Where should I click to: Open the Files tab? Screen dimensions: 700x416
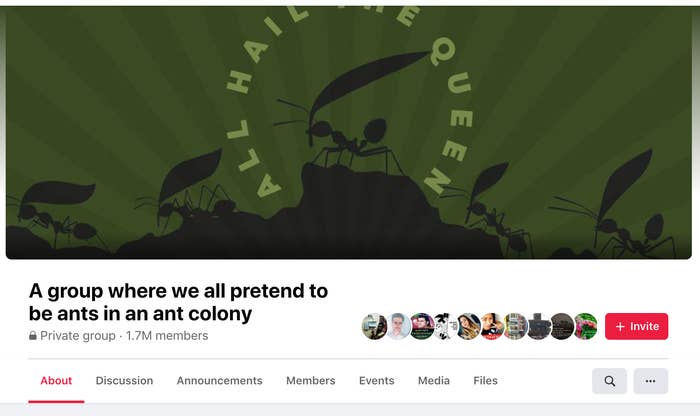(x=485, y=381)
